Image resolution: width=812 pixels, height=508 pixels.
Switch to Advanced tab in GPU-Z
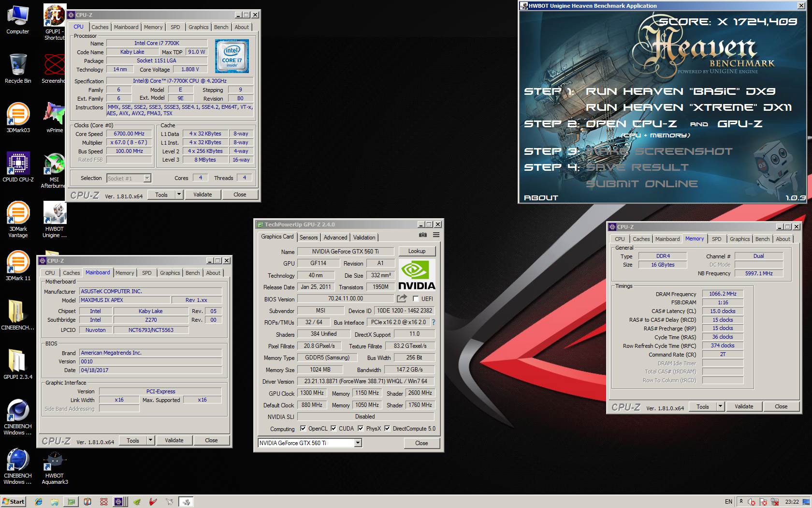pos(335,238)
